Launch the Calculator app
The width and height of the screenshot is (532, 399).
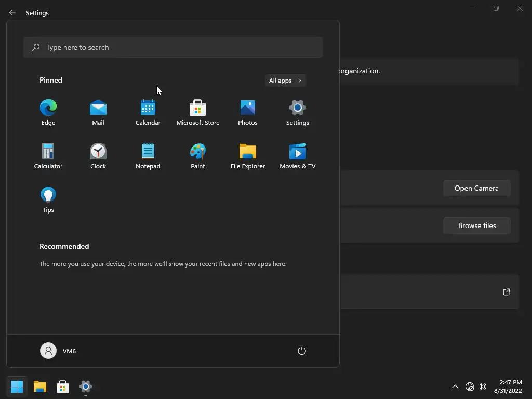tap(48, 156)
